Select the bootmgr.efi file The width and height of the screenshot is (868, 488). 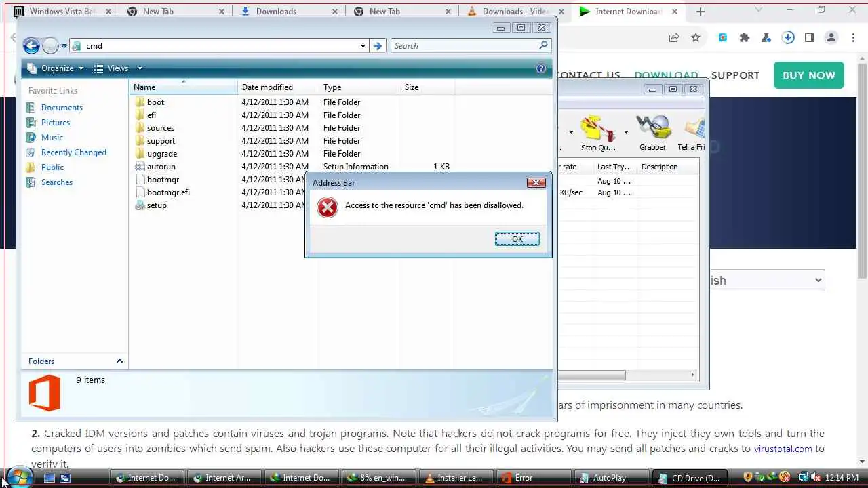[x=168, y=192]
